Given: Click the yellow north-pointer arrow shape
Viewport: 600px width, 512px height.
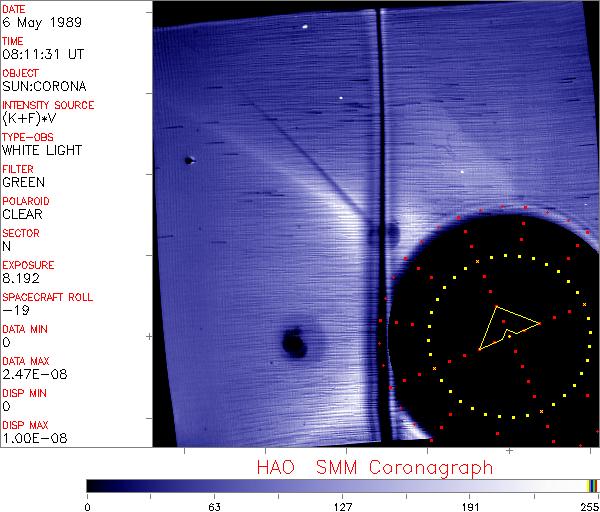Looking at the screenshot, I should tap(505, 325).
